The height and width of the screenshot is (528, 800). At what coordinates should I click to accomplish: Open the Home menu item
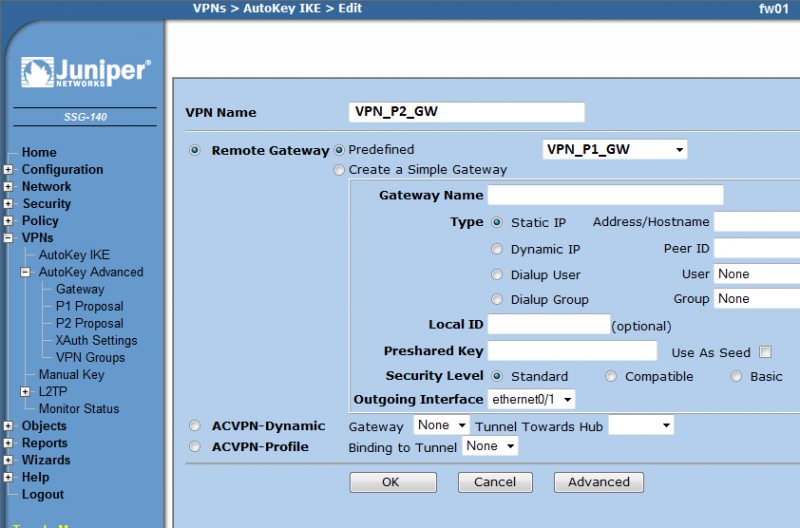pos(39,153)
